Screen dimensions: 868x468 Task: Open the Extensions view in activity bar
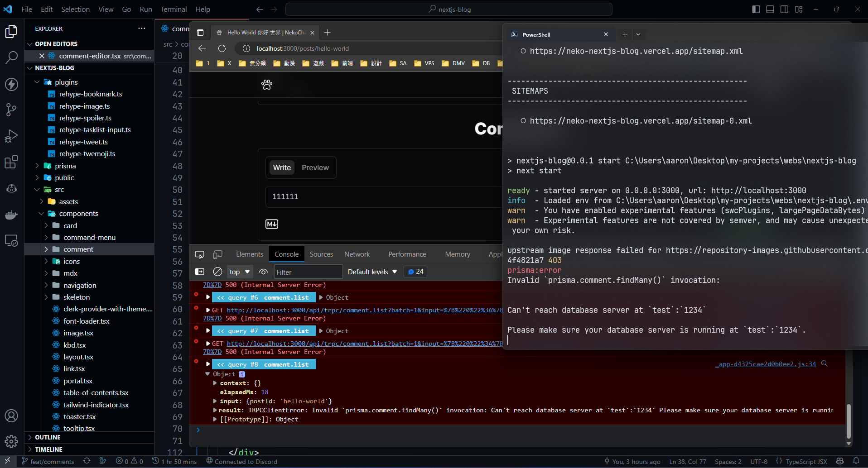11,162
